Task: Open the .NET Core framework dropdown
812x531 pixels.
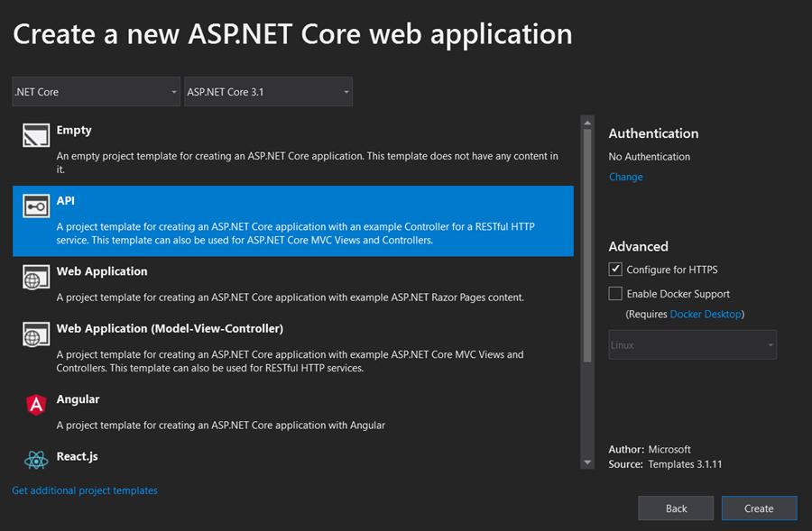Action: [x=95, y=91]
